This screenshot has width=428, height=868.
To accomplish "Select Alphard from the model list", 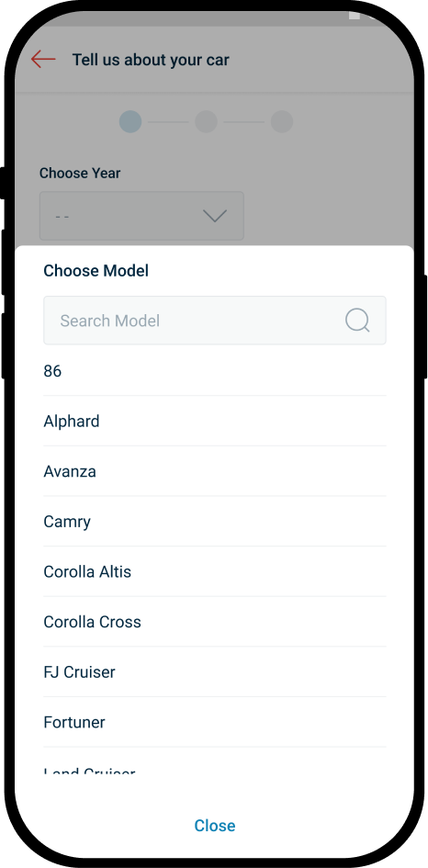I will coord(215,422).
